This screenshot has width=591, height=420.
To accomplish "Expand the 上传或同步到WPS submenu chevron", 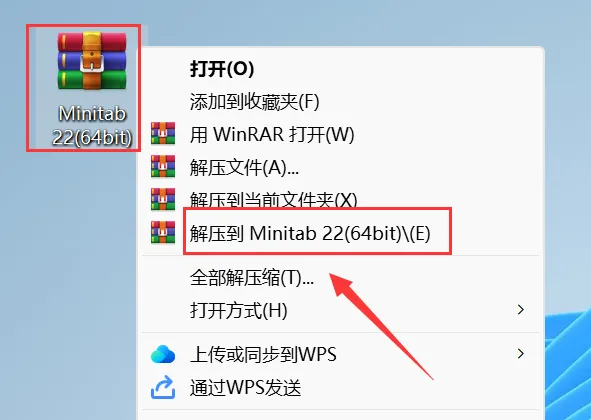I will [521, 354].
